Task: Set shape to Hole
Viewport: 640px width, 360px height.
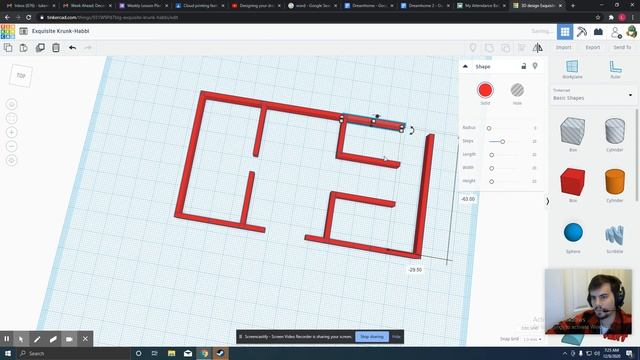Action: 517,90
